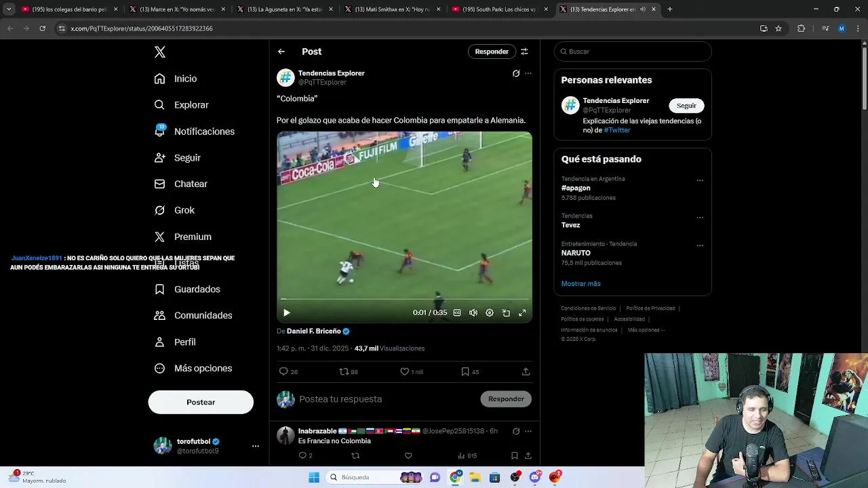Click Grok explain icon on main post

[x=516, y=73]
